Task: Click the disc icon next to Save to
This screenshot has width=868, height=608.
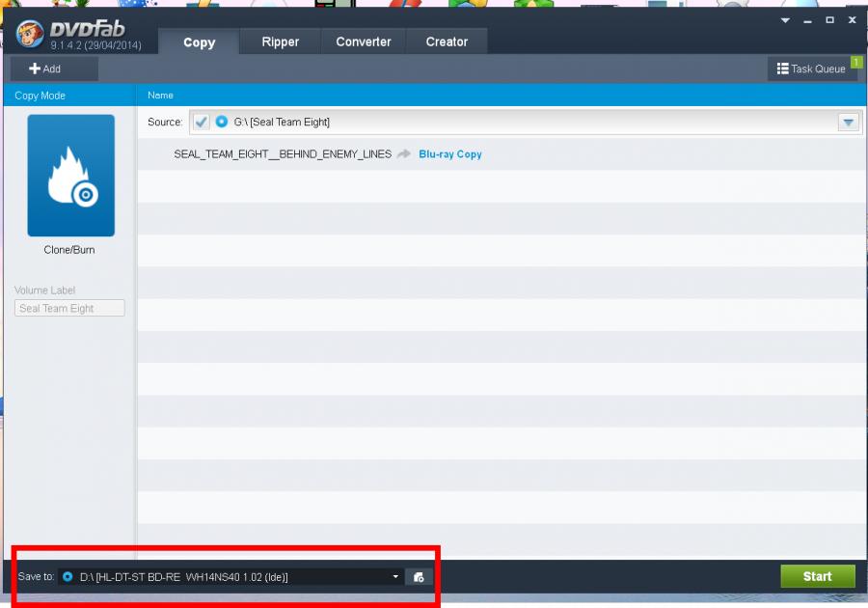Action: 68,576
